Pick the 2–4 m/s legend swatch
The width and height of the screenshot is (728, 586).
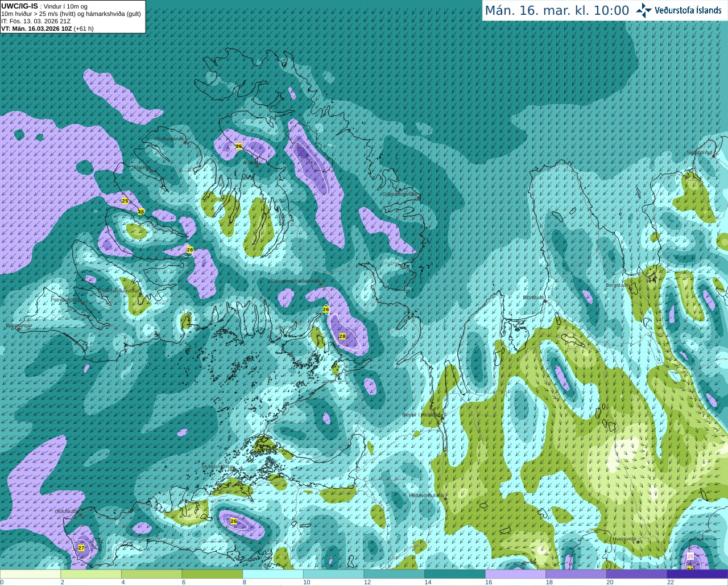pos(91,574)
